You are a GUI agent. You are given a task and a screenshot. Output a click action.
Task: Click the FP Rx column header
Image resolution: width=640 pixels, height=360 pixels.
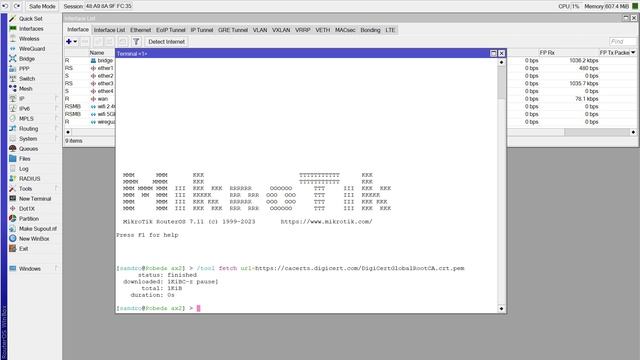click(x=568, y=53)
